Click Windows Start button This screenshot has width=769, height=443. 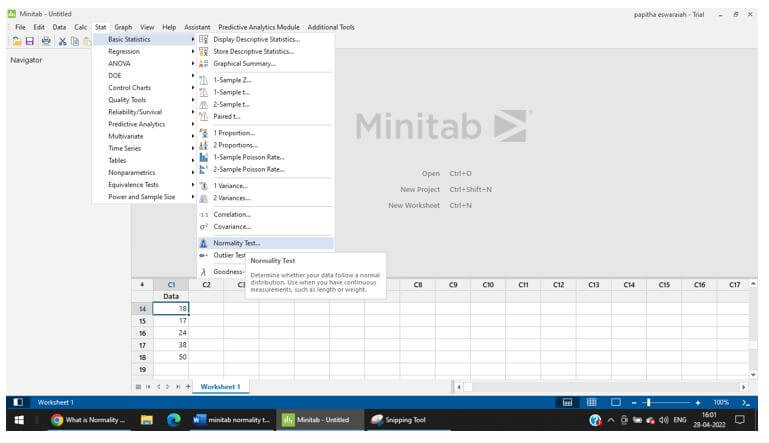click(19, 420)
